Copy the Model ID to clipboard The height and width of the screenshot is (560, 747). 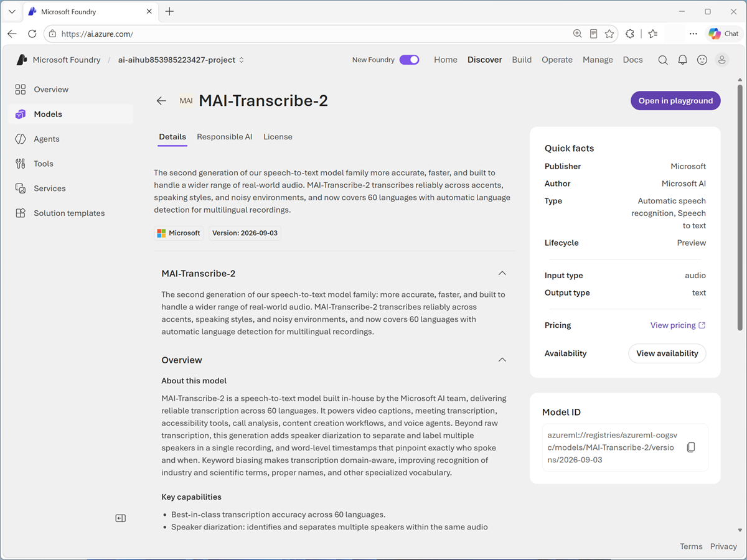click(x=691, y=447)
